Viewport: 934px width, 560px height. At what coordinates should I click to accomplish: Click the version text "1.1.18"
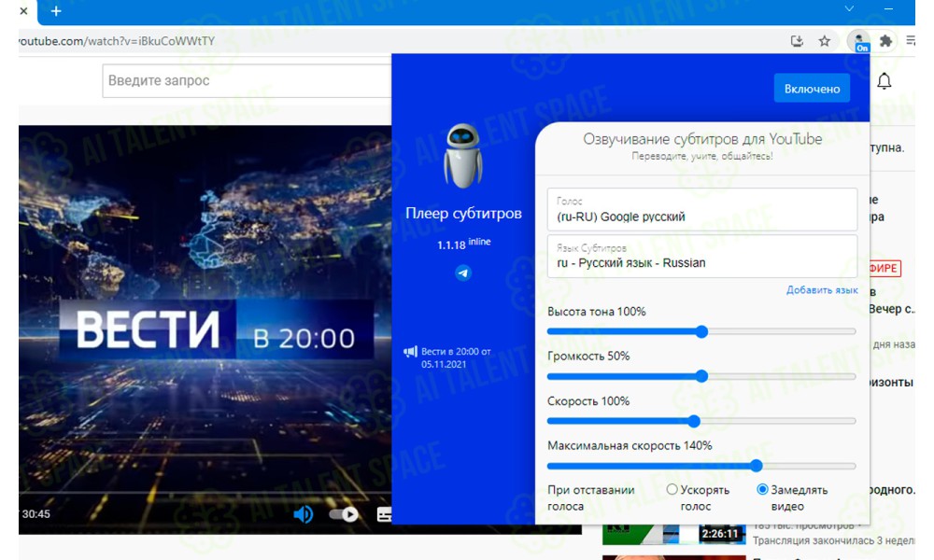[x=451, y=245]
